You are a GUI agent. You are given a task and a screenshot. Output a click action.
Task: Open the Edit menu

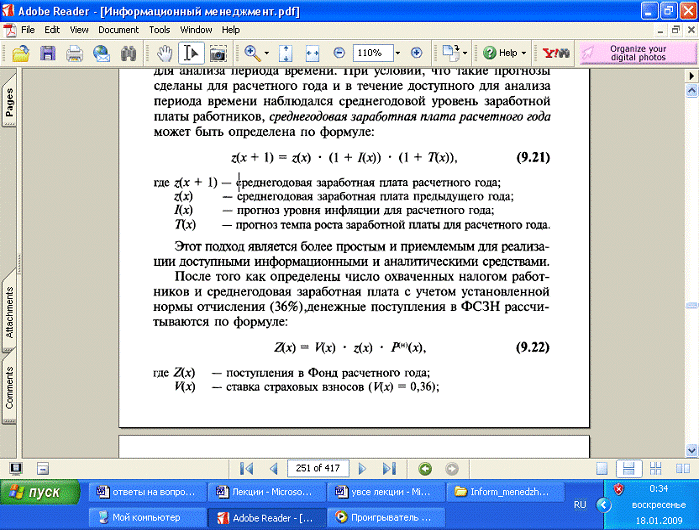click(x=52, y=30)
